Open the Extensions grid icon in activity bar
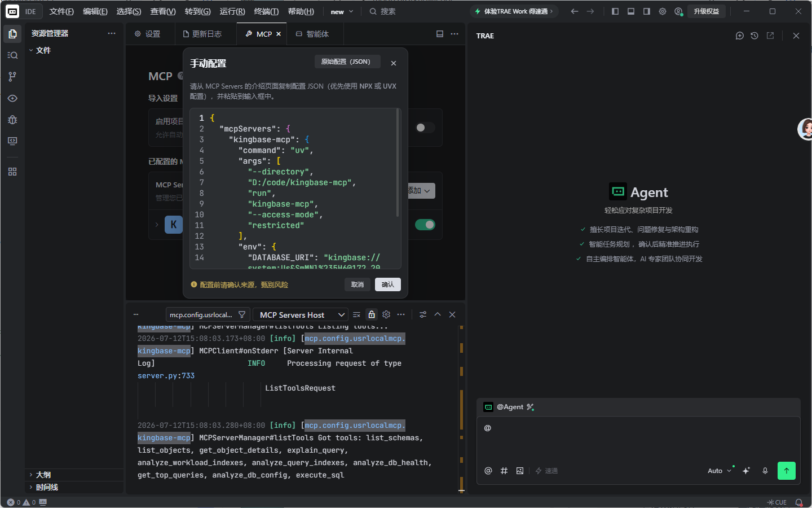812x508 pixels. (x=12, y=172)
